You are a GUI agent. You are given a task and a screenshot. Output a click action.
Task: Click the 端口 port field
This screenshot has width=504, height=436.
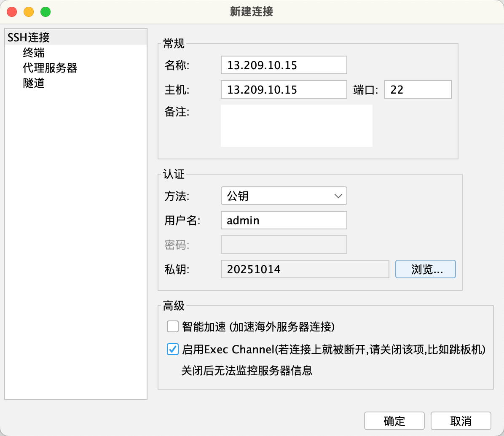[x=418, y=90]
